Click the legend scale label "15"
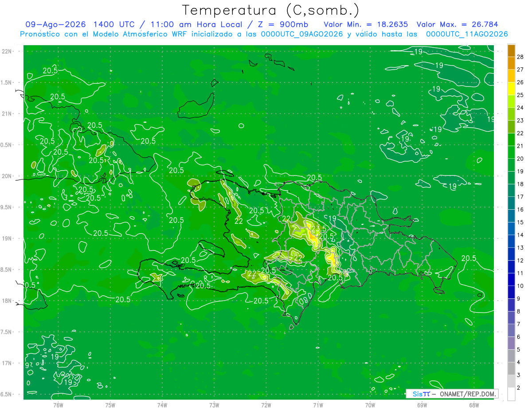The width and height of the screenshot is (532, 411). (521, 222)
